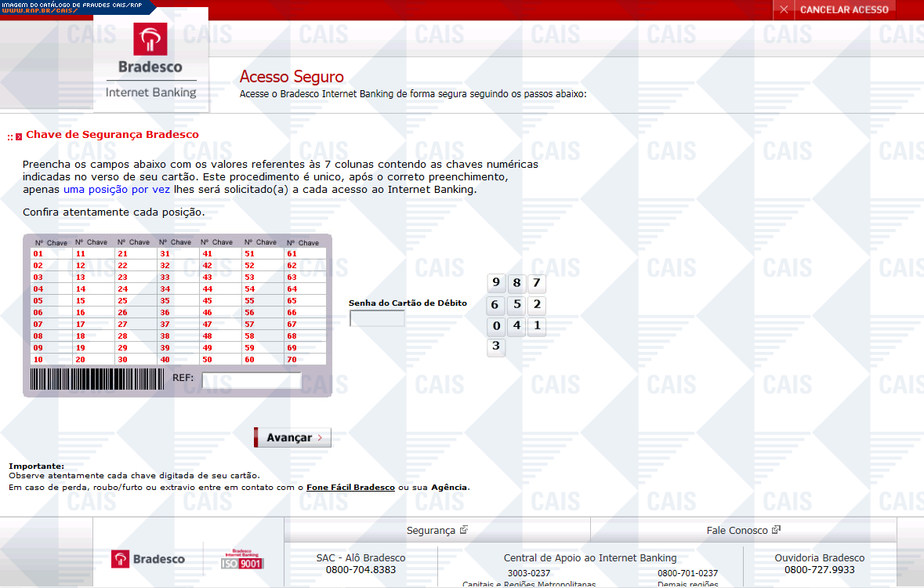Click Cancelar Acesso in the top bar
Screen dimensions: 924x588
(844, 9)
